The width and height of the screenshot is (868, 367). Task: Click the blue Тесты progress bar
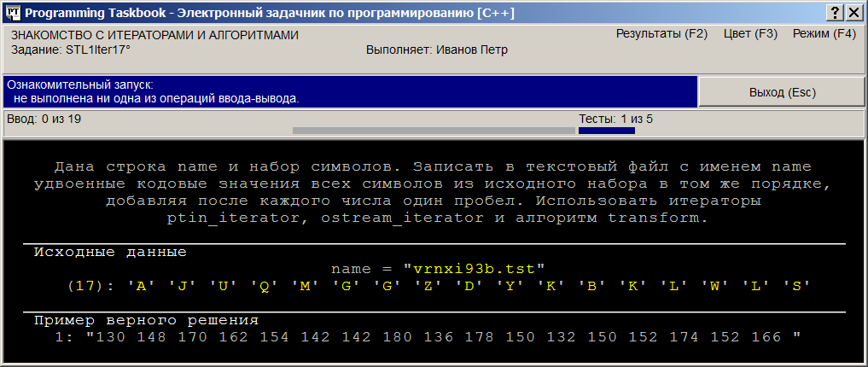tap(607, 131)
